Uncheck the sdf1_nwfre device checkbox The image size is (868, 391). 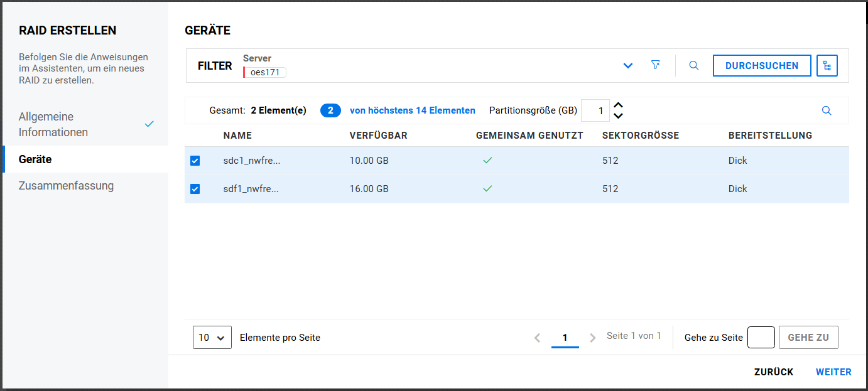195,189
